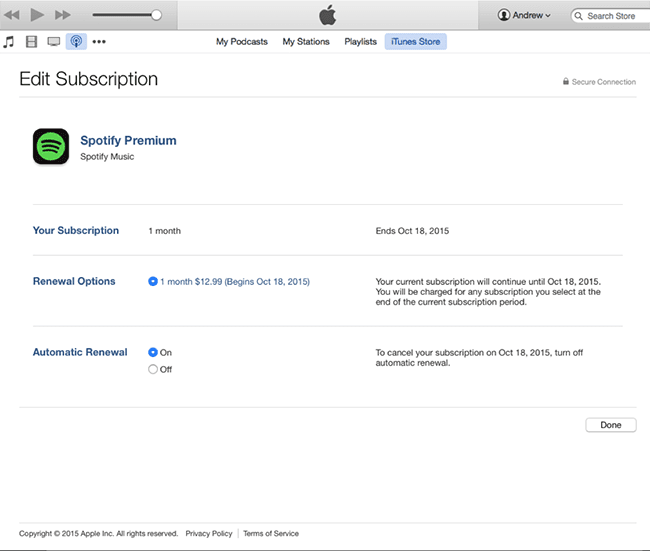Click the 'Renewal Options' label
The image size is (650, 551).
pos(74,281)
